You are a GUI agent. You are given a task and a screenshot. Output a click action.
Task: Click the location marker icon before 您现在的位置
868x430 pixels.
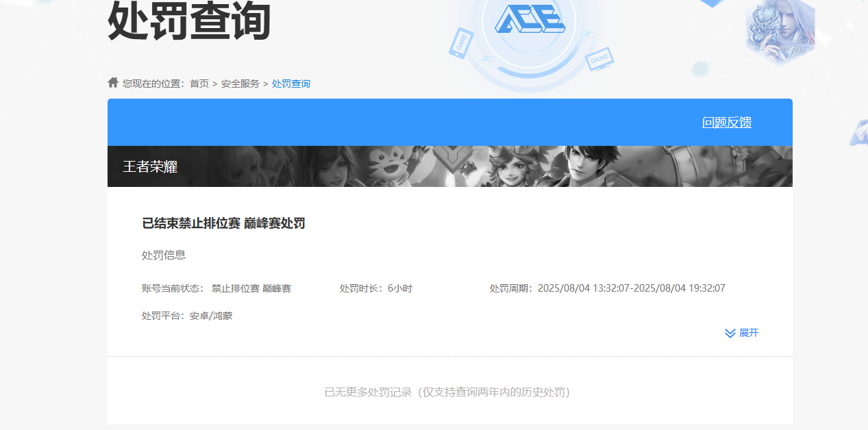112,82
